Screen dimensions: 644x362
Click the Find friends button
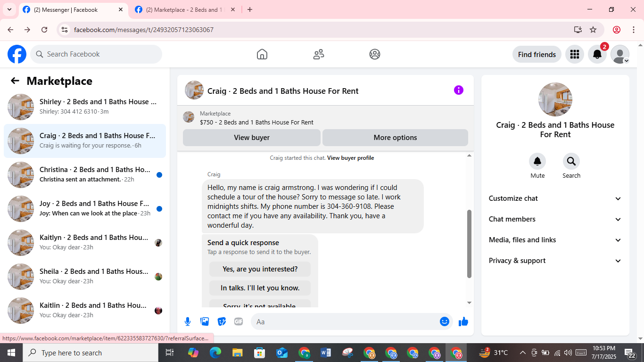537,54
